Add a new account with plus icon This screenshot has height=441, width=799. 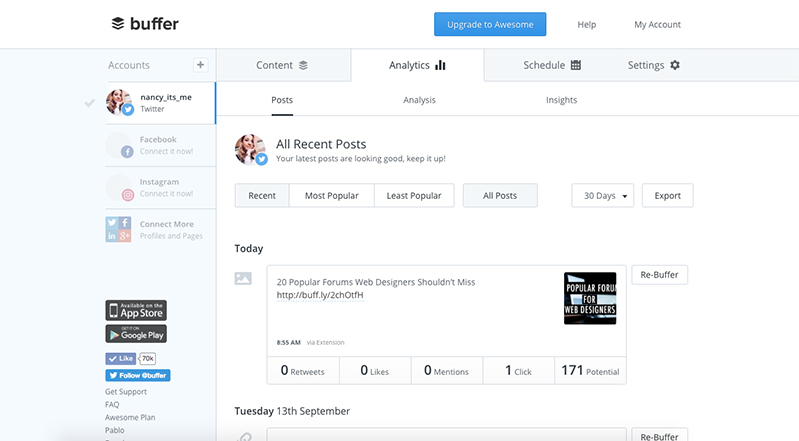coord(200,65)
